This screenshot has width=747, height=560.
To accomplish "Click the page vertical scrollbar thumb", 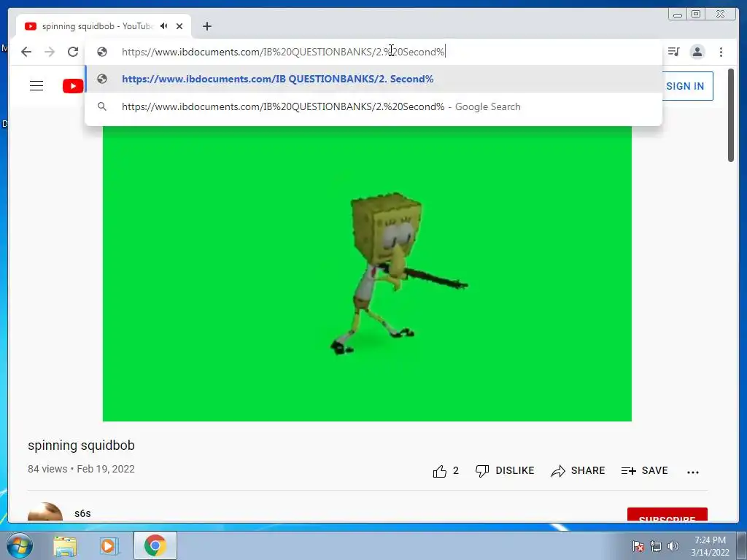I will coord(731,115).
